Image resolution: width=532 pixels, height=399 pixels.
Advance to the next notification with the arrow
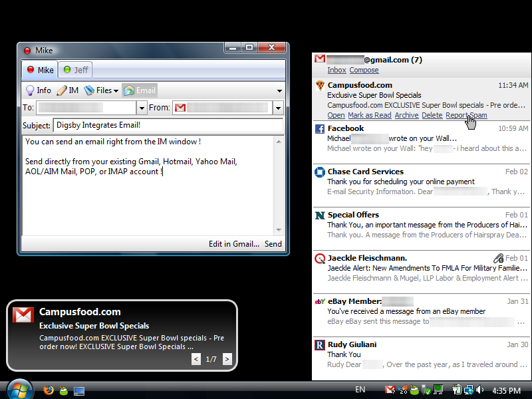click(x=227, y=359)
